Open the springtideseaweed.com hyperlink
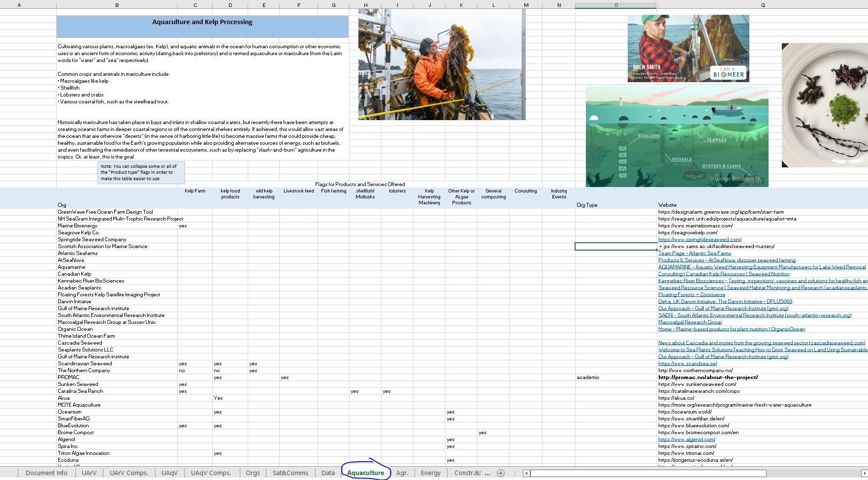 pos(700,240)
